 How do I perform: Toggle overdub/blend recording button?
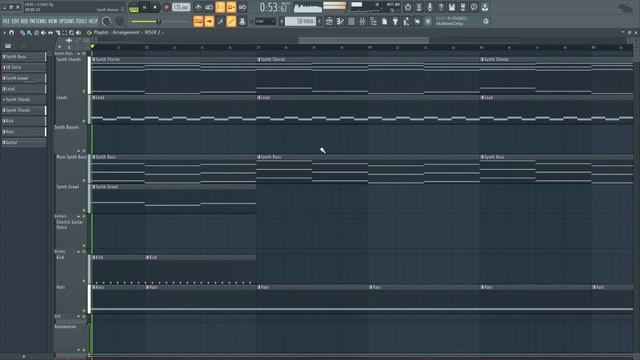point(231,7)
